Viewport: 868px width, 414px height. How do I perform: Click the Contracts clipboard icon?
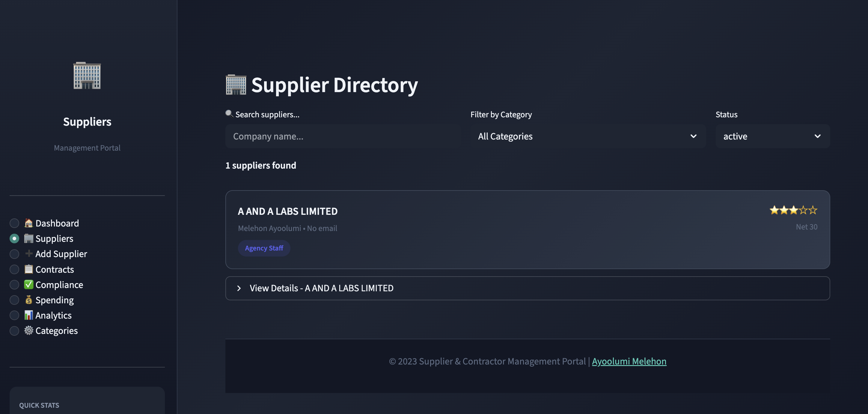click(29, 269)
